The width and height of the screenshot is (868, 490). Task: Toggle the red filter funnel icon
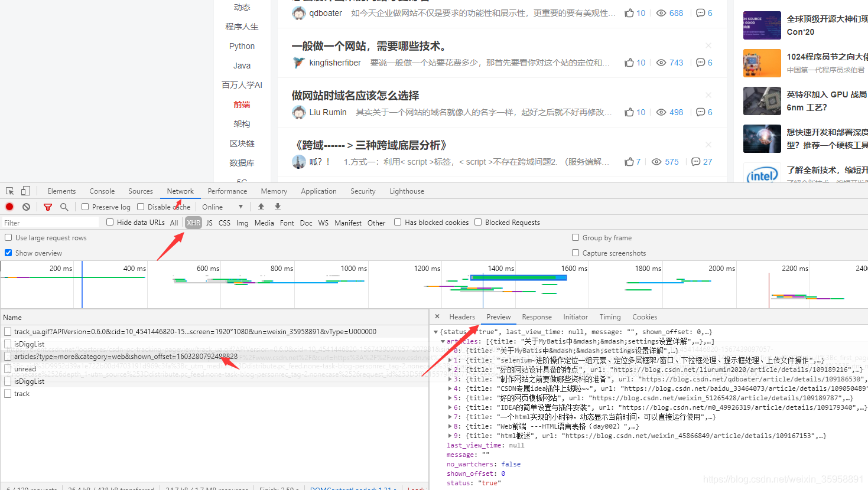click(x=48, y=207)
